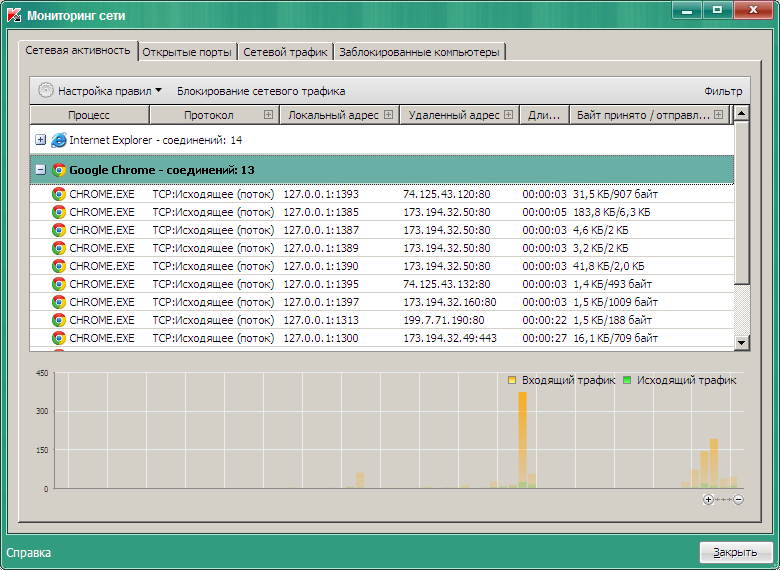Click the Internet Explorer icon in the connection list
Screen dimensions: 780x570
tap(58, 140)
